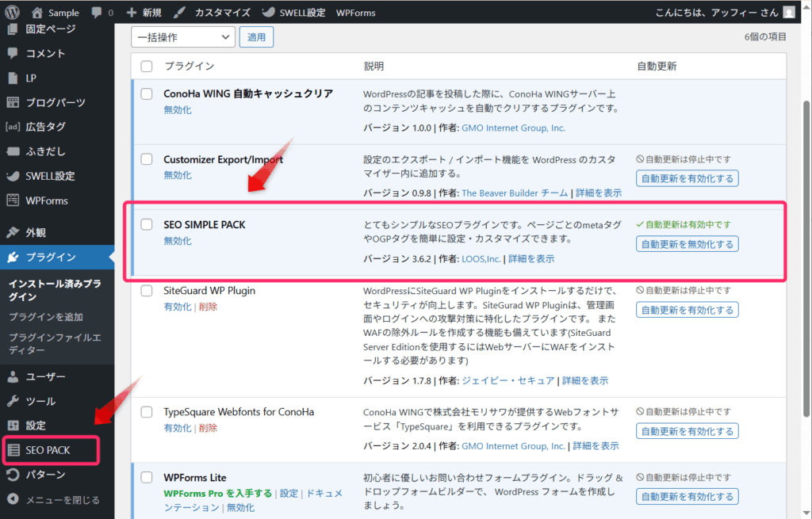Open インストール済みプラグイン submenu item
This screenshot has height=519, width=812.
point(55,290)
